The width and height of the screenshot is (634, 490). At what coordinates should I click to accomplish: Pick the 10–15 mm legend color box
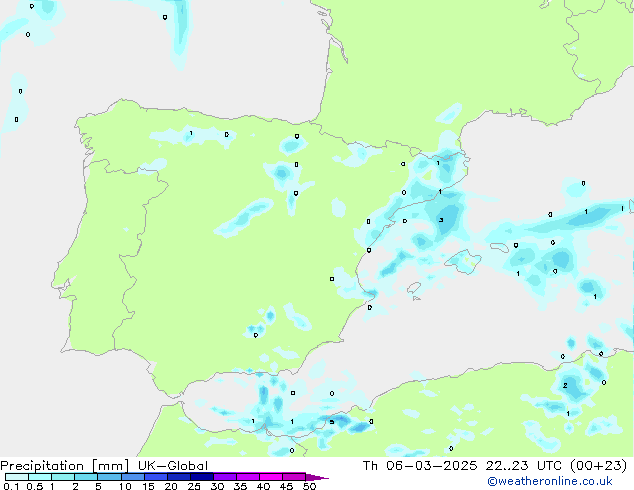pyautogui.click(x=132, y=477)
